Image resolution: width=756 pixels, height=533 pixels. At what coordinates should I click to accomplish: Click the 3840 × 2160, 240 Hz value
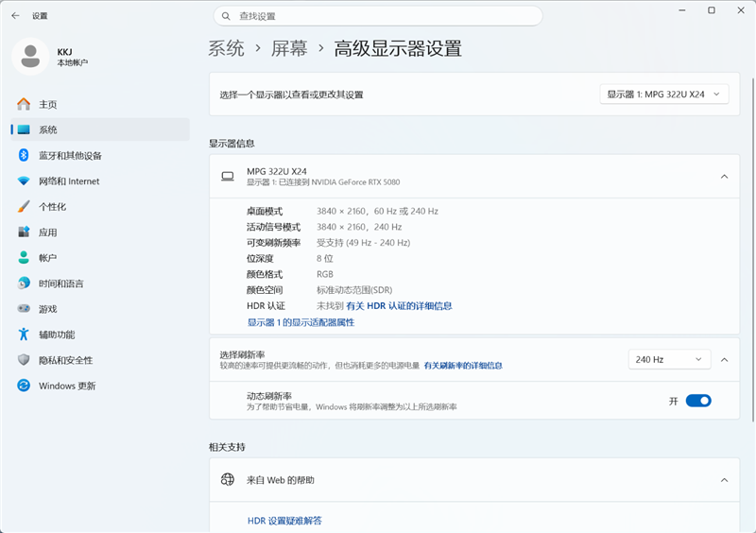(359, 227)
